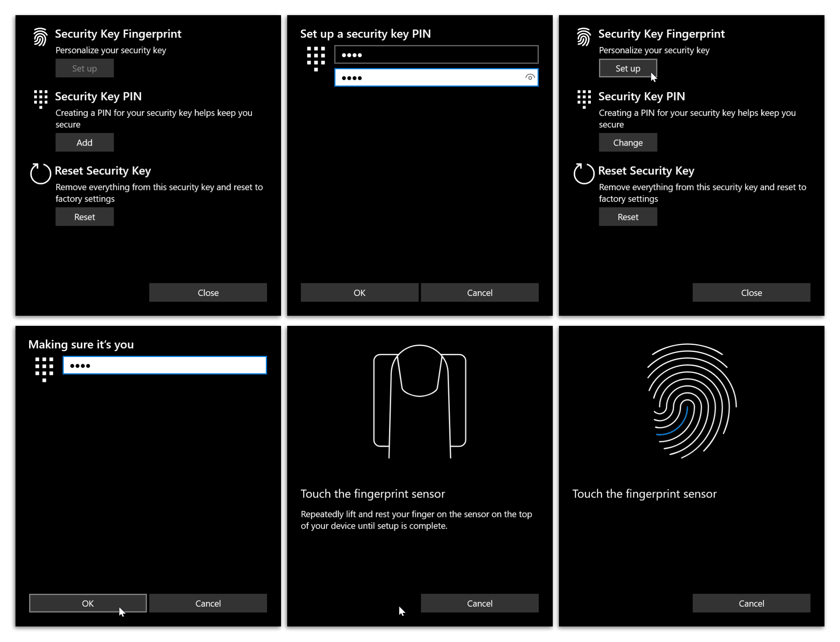Change the existing Security Key PIN
Screen dimensions: 840x642
pyautogui.click(x=628, y=142)
